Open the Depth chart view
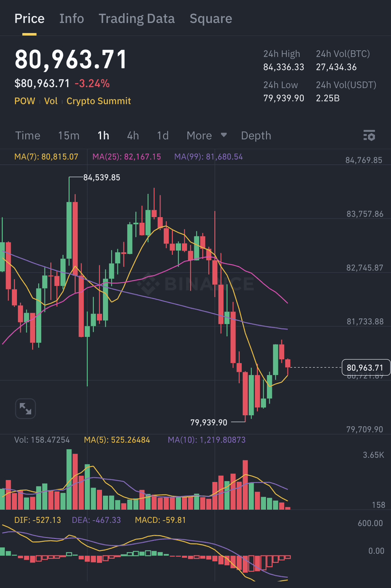Image resolution: width=391 pixels, height=588 pixels. click(x=256, y=135)
